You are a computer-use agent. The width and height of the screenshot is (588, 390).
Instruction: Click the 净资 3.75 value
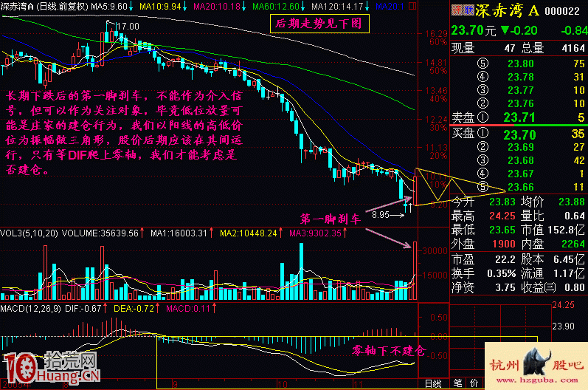click(x=505, y=287)
